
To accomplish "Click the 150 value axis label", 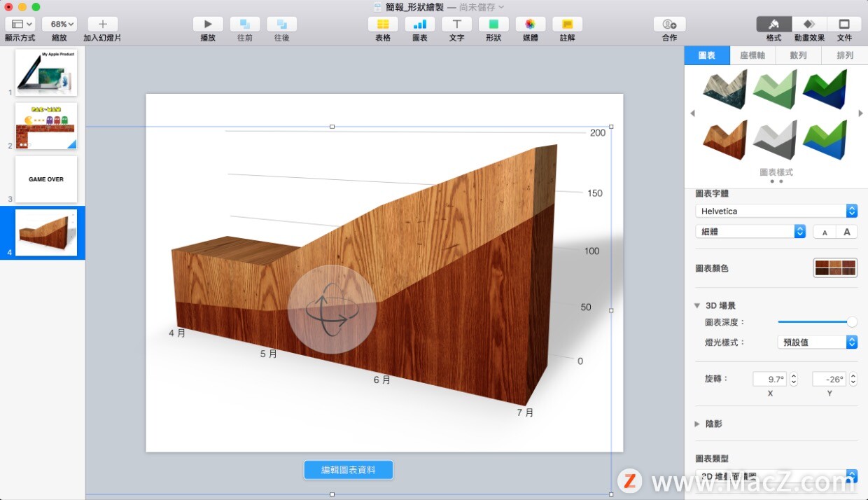I will 595,193.
